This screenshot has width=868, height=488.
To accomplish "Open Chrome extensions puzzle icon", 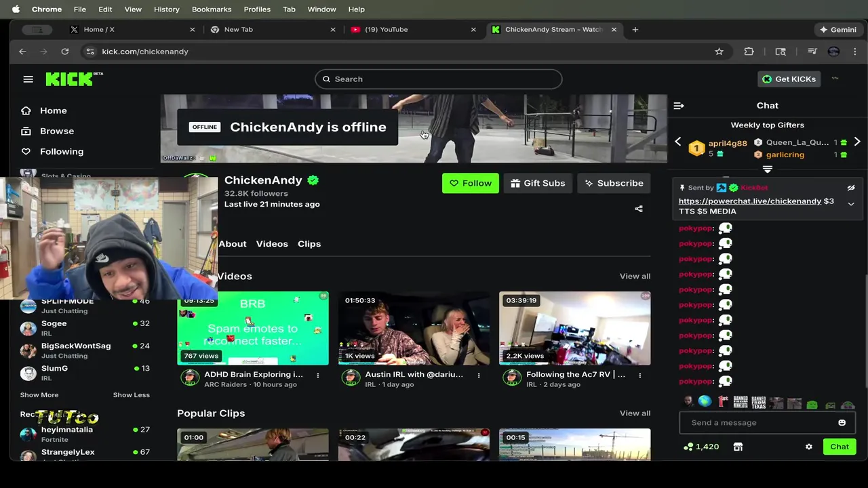I will [749, 52].
